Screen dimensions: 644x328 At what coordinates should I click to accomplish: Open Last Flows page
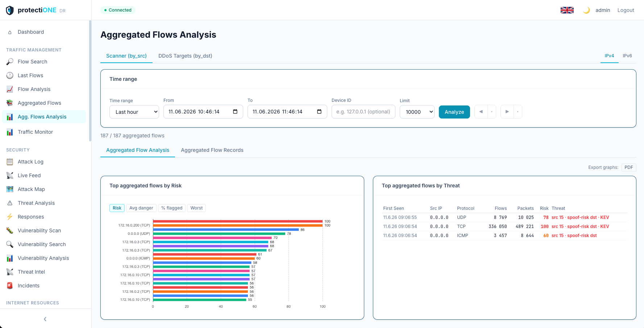click(43, 75)
